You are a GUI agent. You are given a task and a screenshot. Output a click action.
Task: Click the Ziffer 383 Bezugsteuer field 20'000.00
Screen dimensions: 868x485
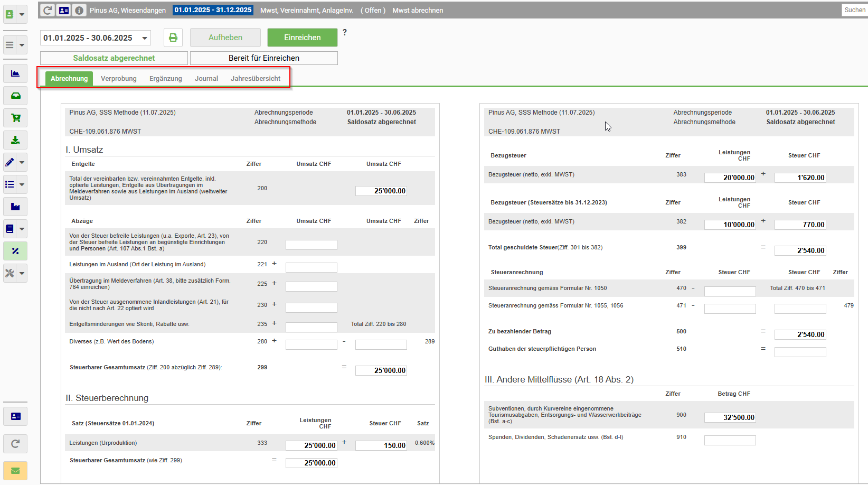point(730,178)
